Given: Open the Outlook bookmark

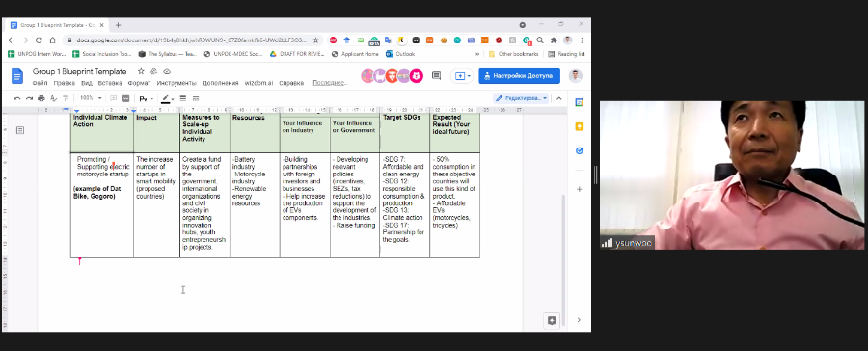Looking at the screenshot, I should point(400,54).
